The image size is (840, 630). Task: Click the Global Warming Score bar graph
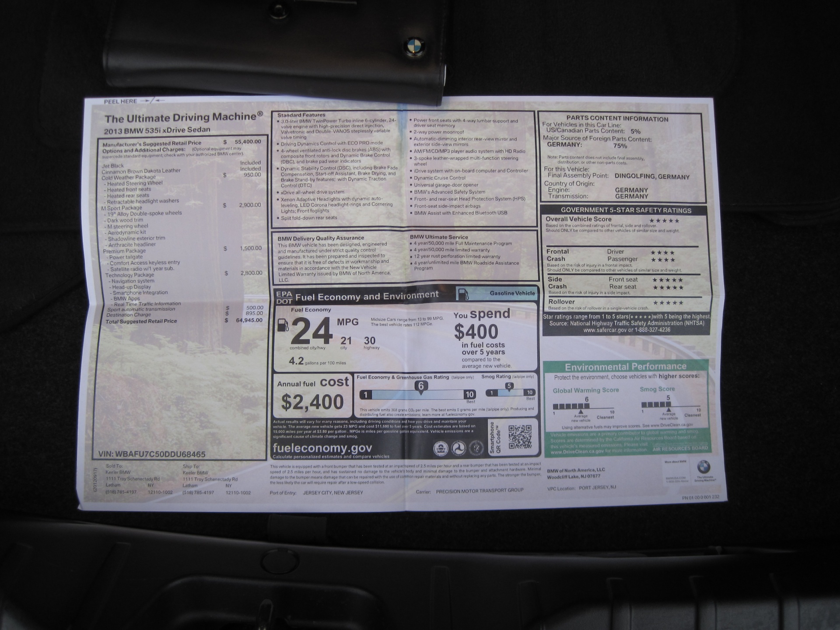tap(584, 406)
